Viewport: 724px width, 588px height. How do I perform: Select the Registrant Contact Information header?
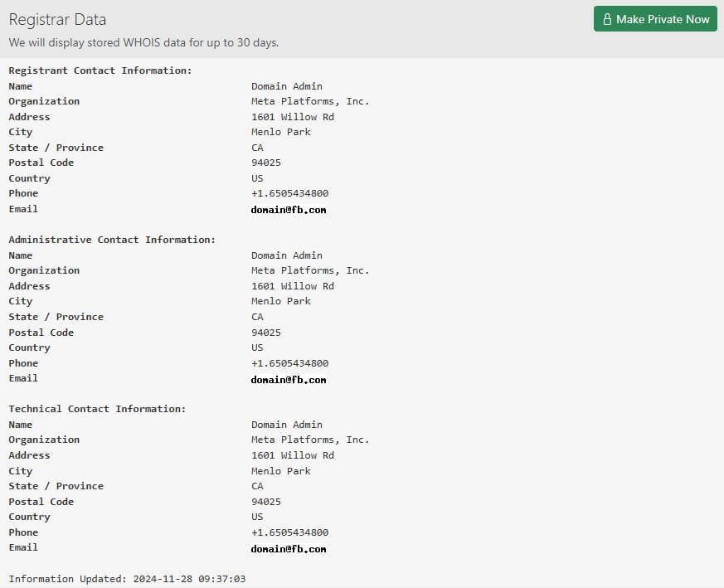tap(99, 70)
